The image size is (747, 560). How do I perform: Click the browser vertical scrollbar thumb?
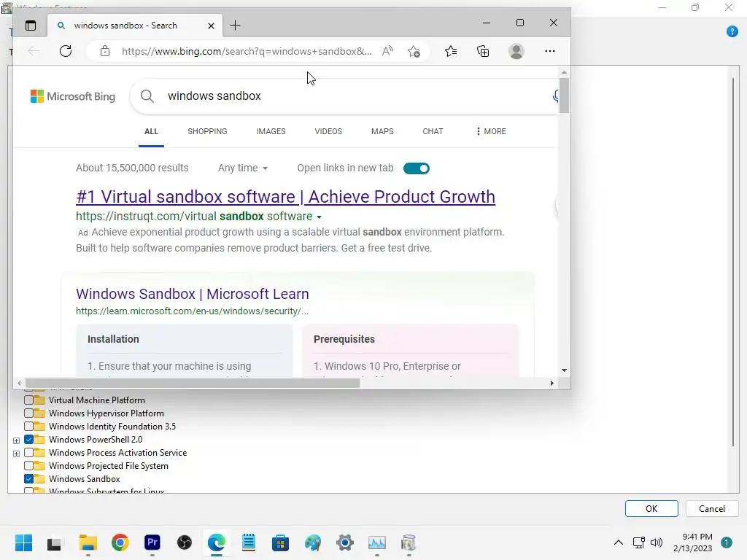click(564, 96)
